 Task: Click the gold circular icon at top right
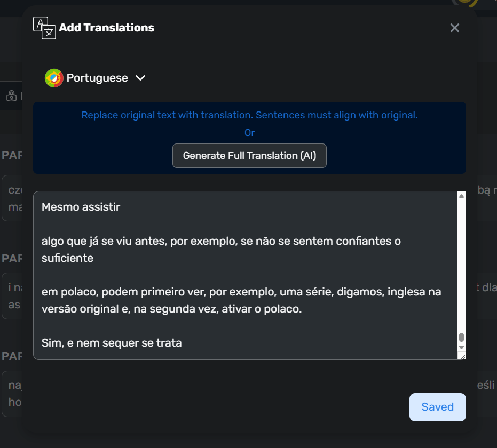click(464, 3)
